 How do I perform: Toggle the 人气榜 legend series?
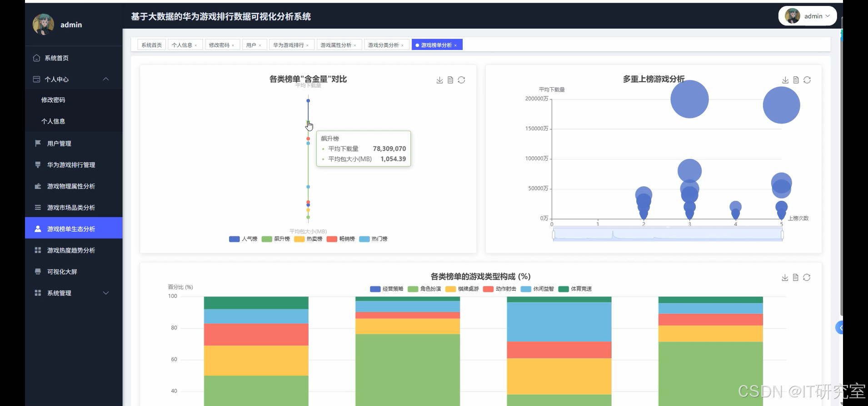243,239
